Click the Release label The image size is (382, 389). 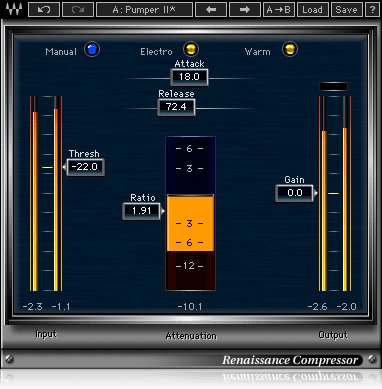pos(176,94)
